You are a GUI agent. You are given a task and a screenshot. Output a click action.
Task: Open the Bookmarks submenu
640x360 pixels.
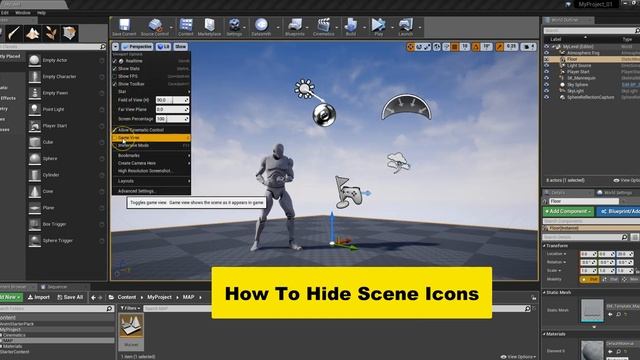151,156
